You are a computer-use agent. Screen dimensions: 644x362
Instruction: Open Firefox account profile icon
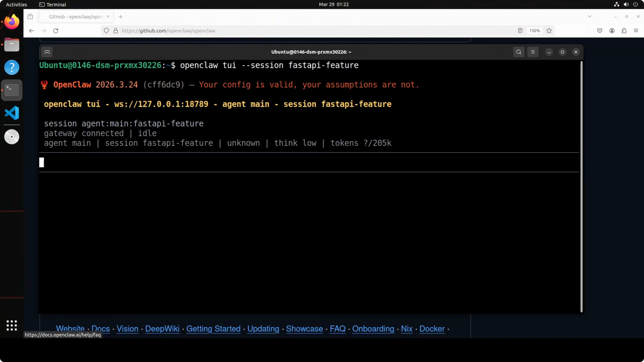[612, 31]
